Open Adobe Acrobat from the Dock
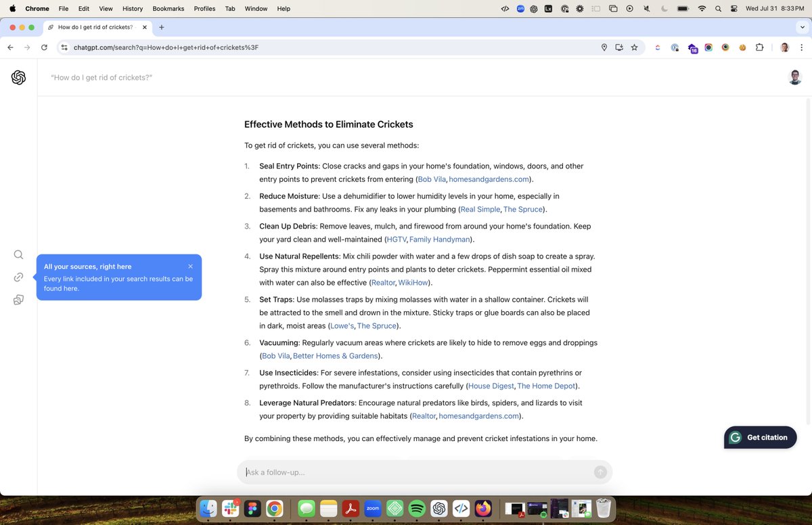Screen dimensions: 812x525 [350, 508]
